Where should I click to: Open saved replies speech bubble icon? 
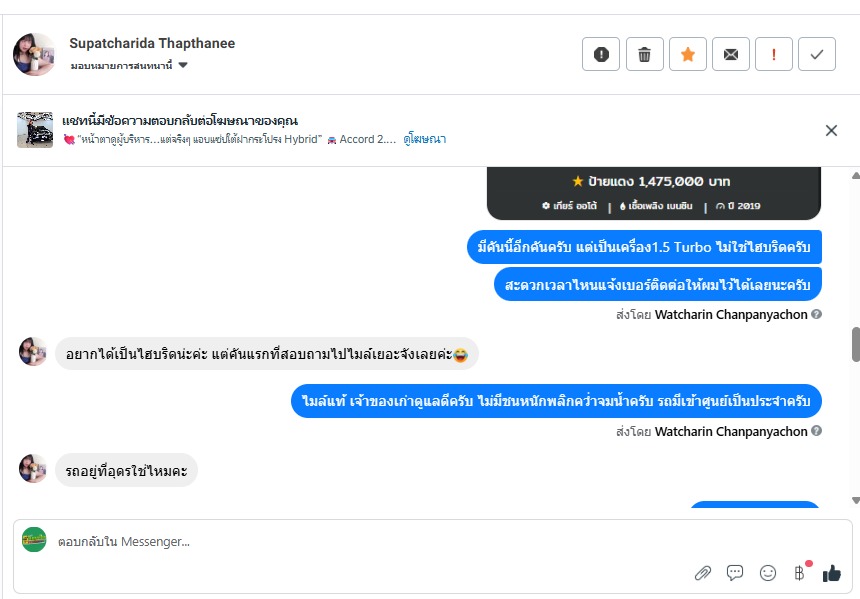(x=735, y=573)
